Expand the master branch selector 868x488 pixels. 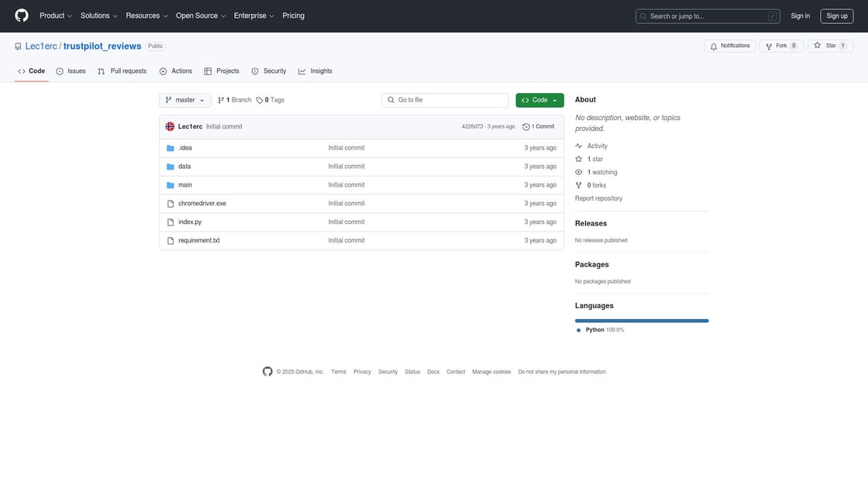click(x=185, y=100)
